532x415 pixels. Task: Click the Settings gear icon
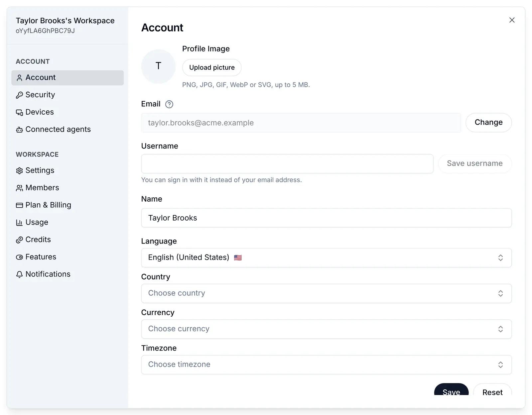pyautogui.click(x=19, y=171)
